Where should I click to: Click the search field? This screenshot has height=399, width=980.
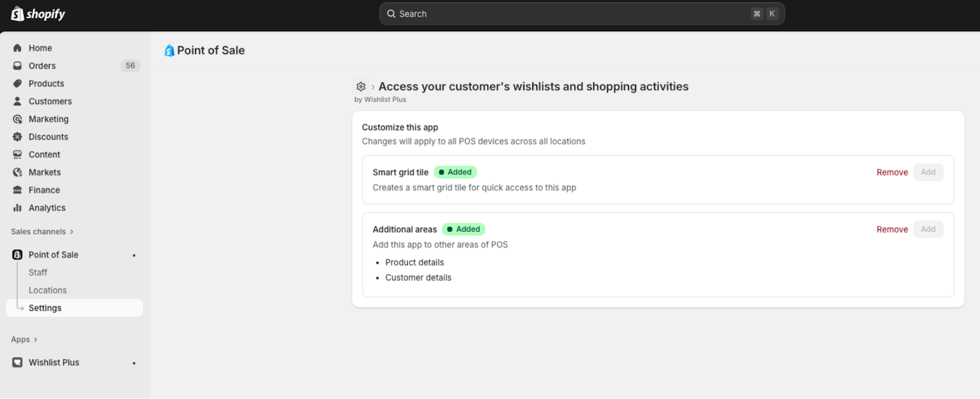coord(582,13)
